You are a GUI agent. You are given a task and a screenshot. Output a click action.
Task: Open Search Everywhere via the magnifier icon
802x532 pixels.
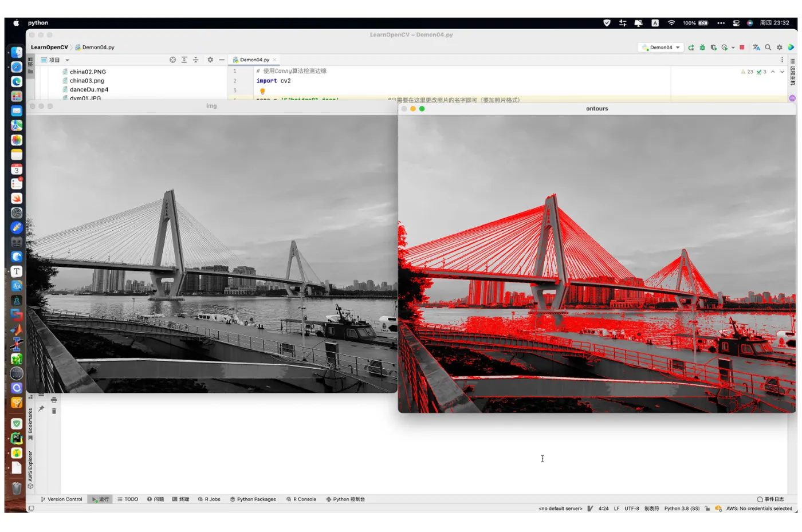[768, 48]
